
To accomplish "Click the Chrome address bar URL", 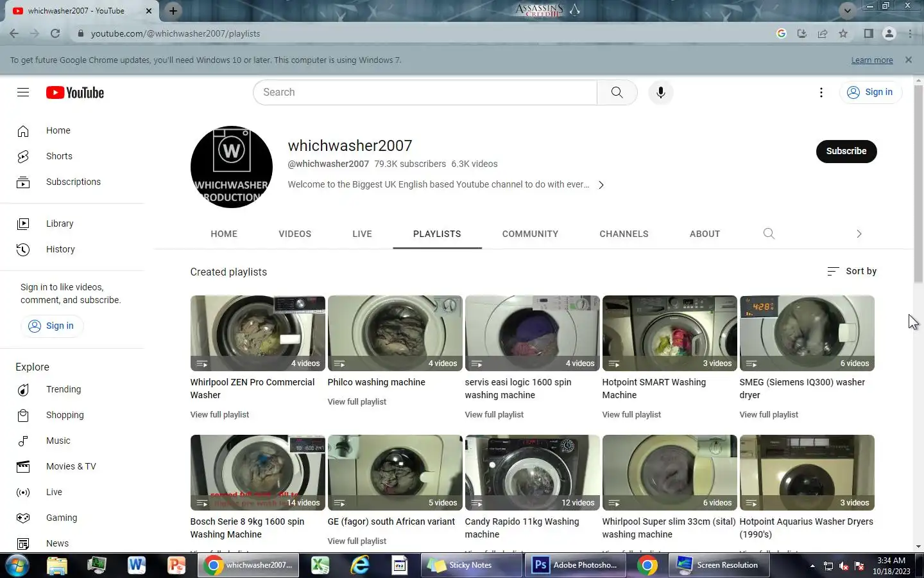I will tap(175, 33).
